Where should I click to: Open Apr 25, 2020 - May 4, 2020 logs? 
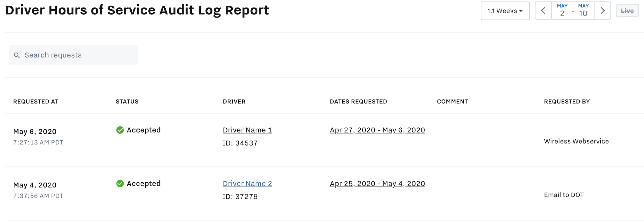pos(377,184)
